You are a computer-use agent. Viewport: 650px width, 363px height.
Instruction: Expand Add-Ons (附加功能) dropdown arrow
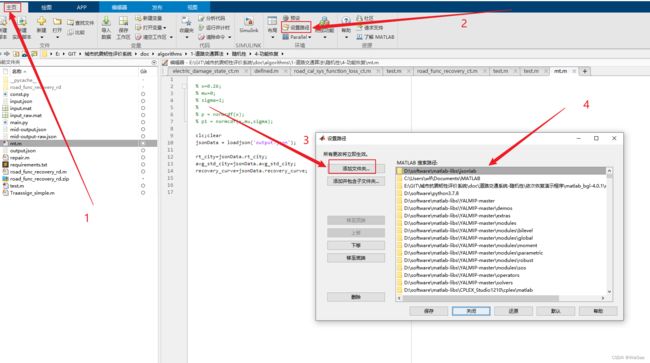click(x=324, y=37)
